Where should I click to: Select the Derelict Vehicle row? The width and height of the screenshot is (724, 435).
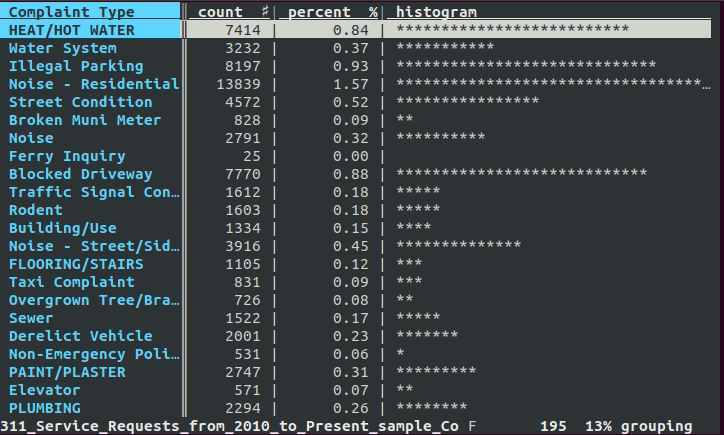point(356,336)
